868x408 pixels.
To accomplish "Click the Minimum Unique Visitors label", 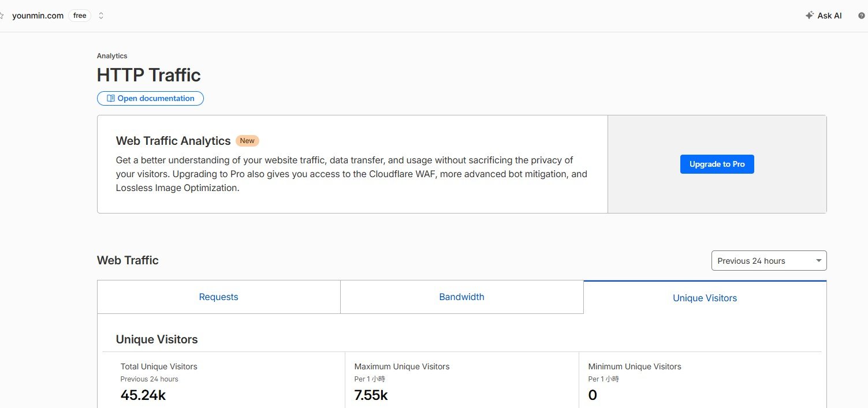I will tap(635, 366).
